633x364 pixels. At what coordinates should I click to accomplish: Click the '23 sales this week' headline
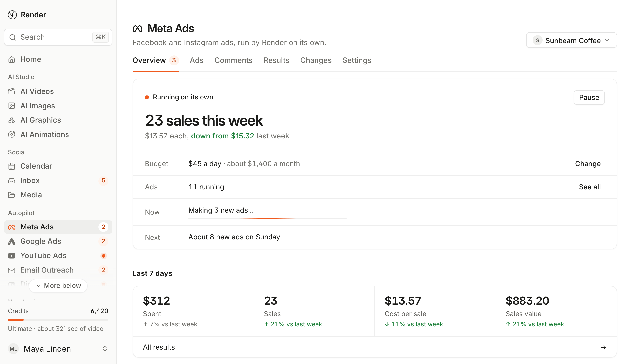coord(204,120)
